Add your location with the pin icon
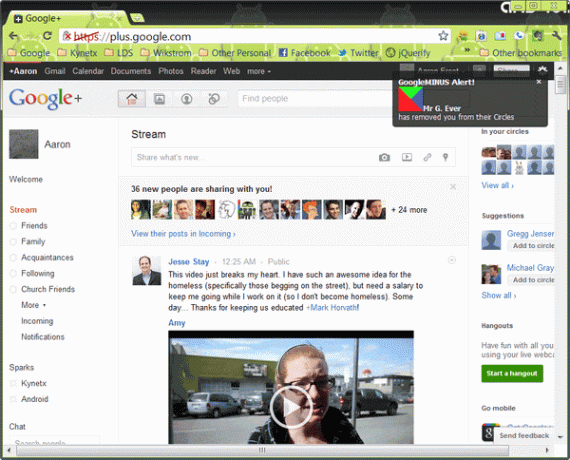The image size is (570, 460). click(x=445, y=157)
